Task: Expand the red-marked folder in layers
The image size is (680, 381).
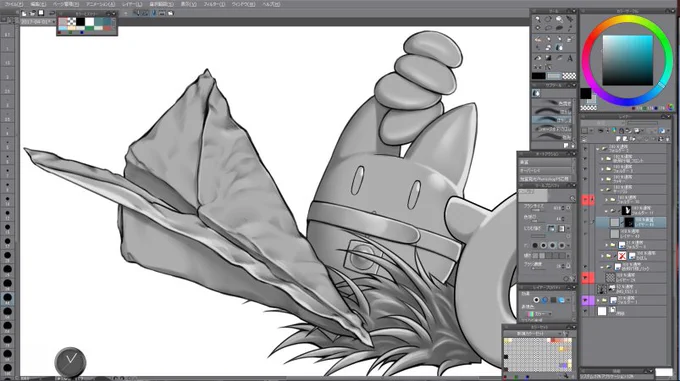Action: click(x=606, y=200)
